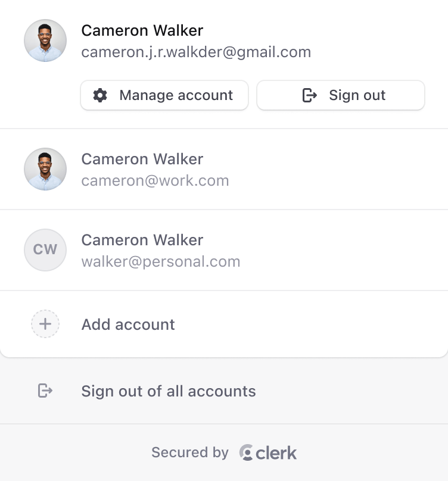Click the cameron.j.r.walkder@gmail.com email text

pos(196,52)
